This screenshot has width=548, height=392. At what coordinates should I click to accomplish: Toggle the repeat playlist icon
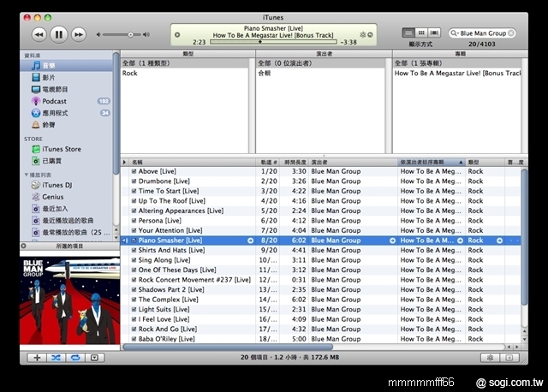coord(74,357)
